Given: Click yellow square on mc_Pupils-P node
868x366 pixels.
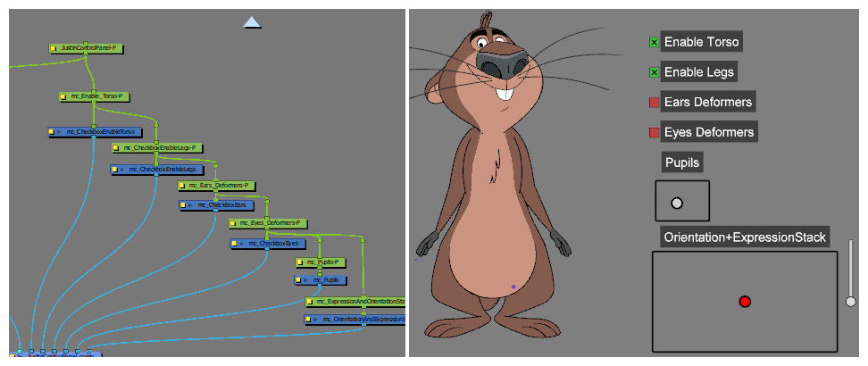Looking at the screenshot, I should click(301, 262).
